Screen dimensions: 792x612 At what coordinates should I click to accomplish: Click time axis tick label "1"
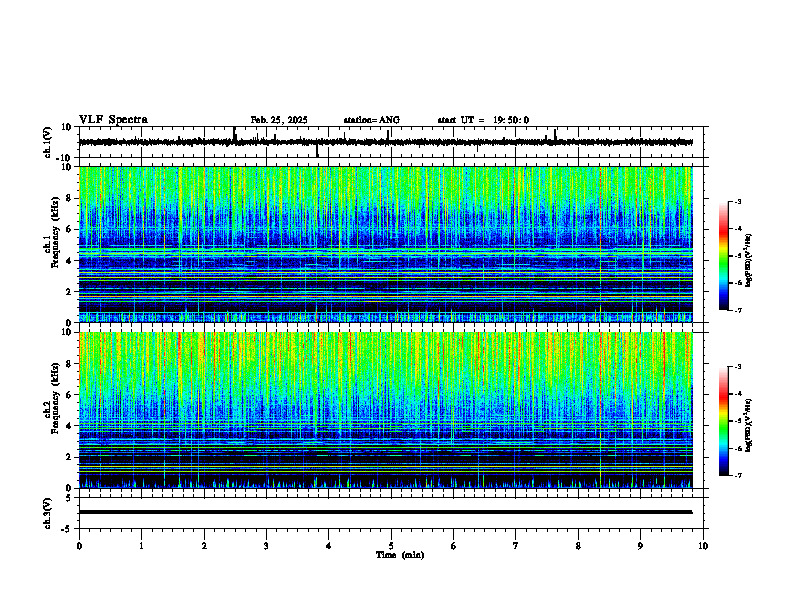(141, 546)
